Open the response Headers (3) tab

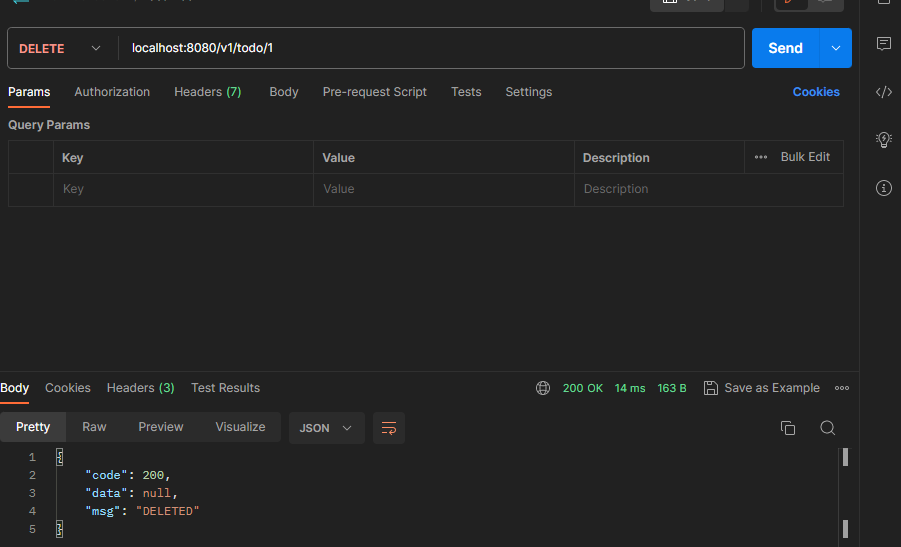(x=140, y=388)
